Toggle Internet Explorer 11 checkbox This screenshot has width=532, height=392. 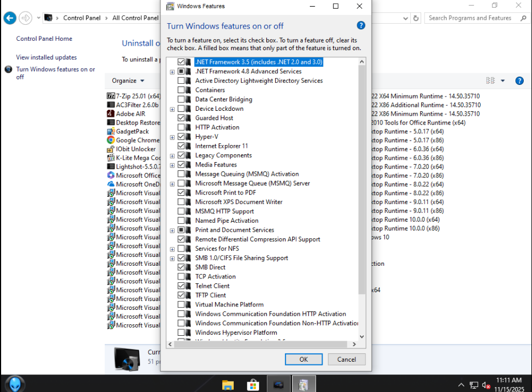click(181, 146)
